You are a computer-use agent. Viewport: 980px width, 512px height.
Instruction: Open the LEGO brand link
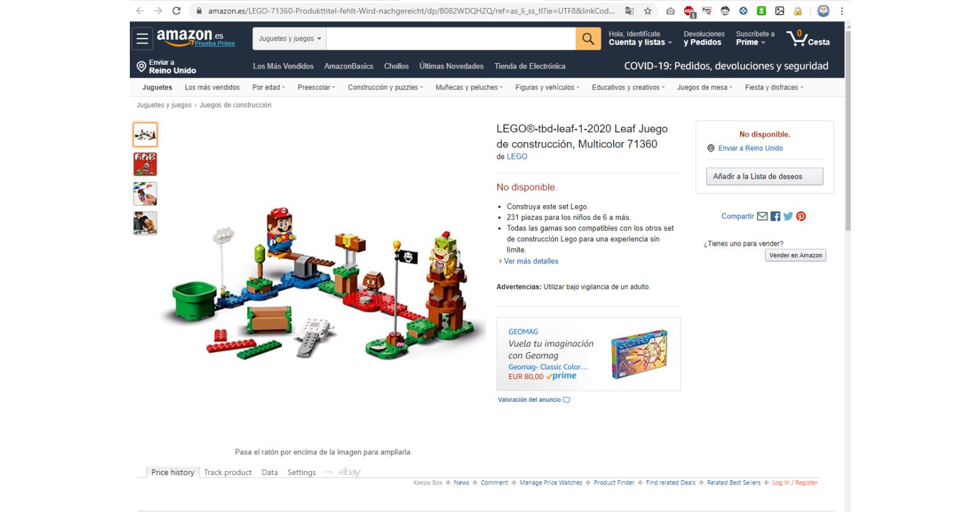pyautogui.click(x=517, y=157)
